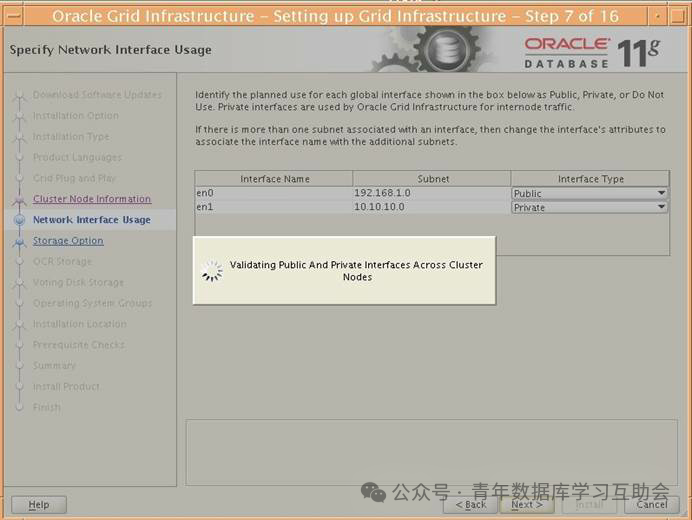Click the Download Software Updates step

97,94
